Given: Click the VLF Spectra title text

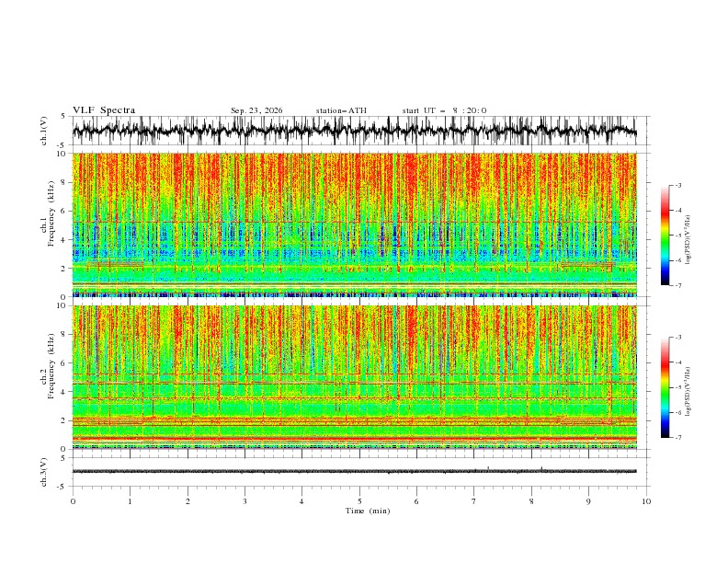Looking at the screenshot, I should point(104,110).
